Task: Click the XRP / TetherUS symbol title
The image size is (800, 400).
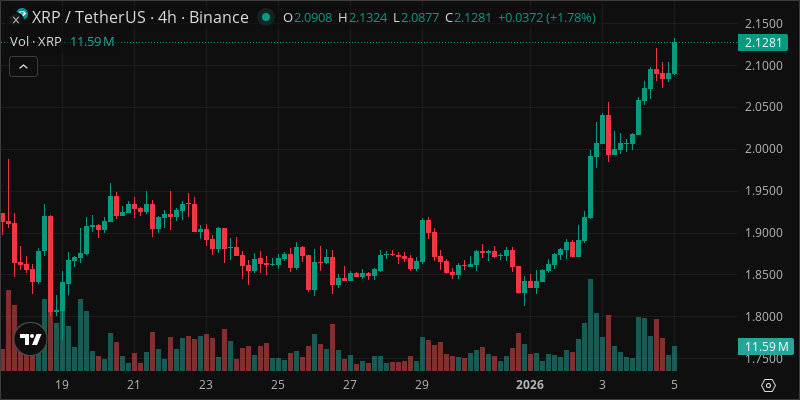Action: (140, 18)
